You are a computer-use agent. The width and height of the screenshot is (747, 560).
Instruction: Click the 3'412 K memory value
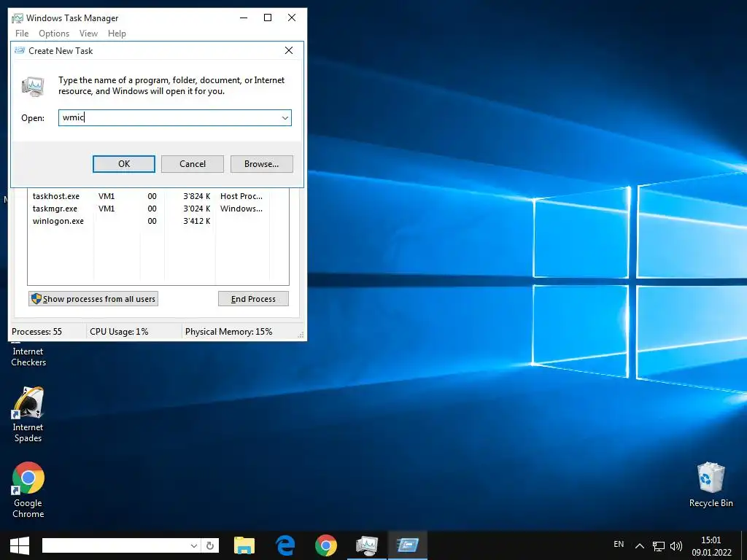pos(197,221)
